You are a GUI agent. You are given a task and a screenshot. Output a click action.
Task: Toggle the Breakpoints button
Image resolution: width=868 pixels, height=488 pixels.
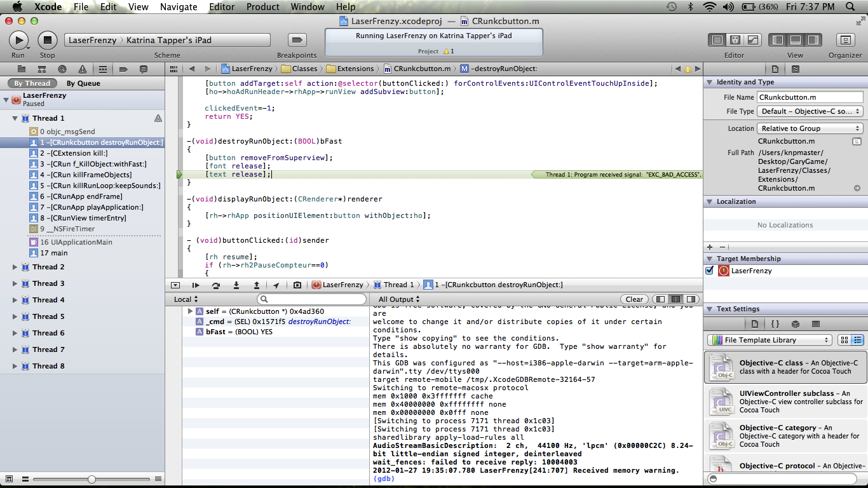(x=297, y=40)
